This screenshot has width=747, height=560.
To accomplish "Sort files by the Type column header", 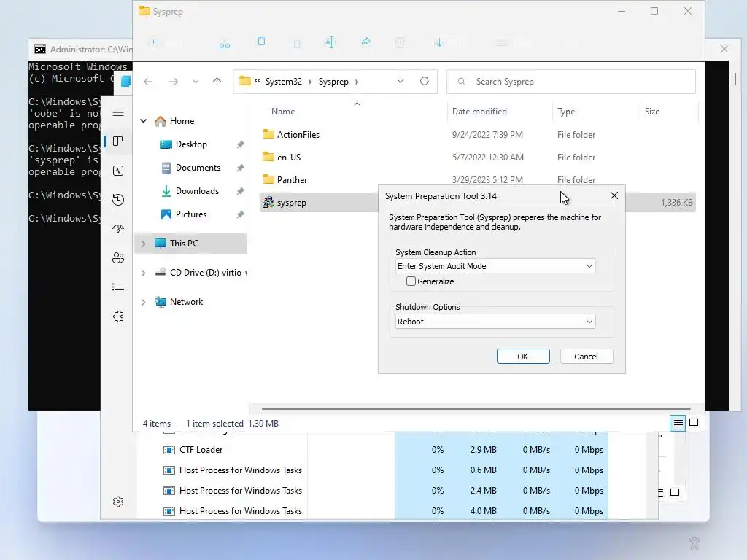I will [566, 112].
